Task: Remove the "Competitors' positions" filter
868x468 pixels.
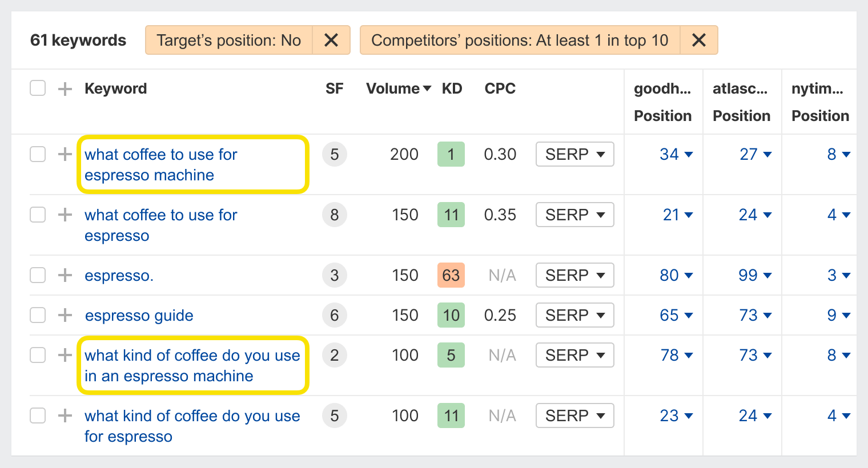Action: pos(699,40)
